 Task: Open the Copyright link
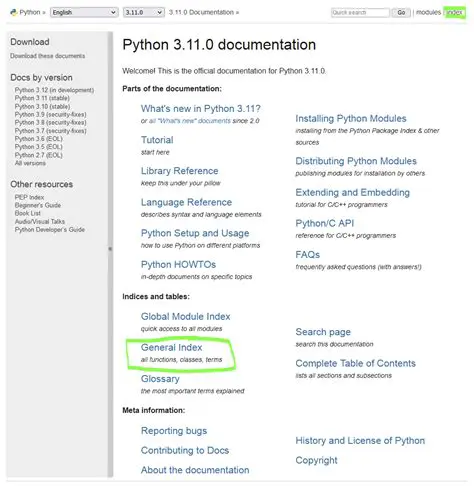(316, 460)
